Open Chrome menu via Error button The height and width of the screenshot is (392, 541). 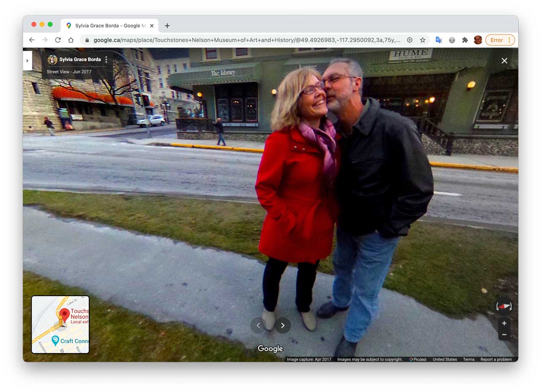[x=500, y=40]
